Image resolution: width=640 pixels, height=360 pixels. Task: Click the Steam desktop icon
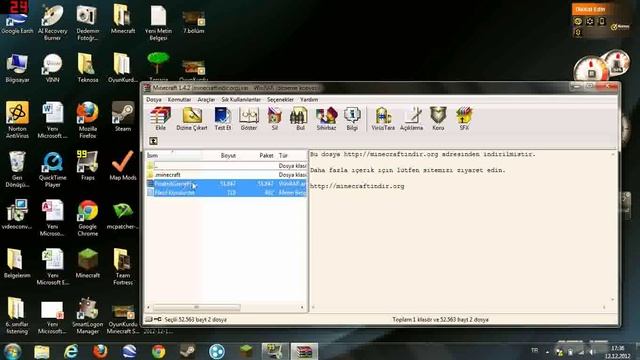click(x=122, y=117)
